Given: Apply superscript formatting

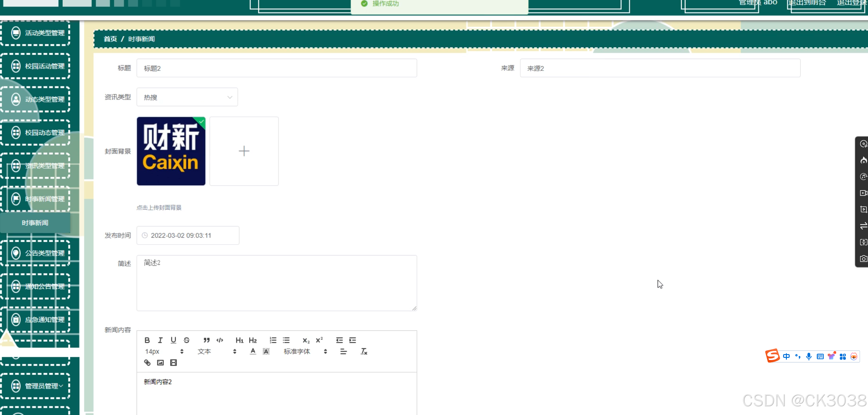Looking at the screenshot, I should [319, 340].
